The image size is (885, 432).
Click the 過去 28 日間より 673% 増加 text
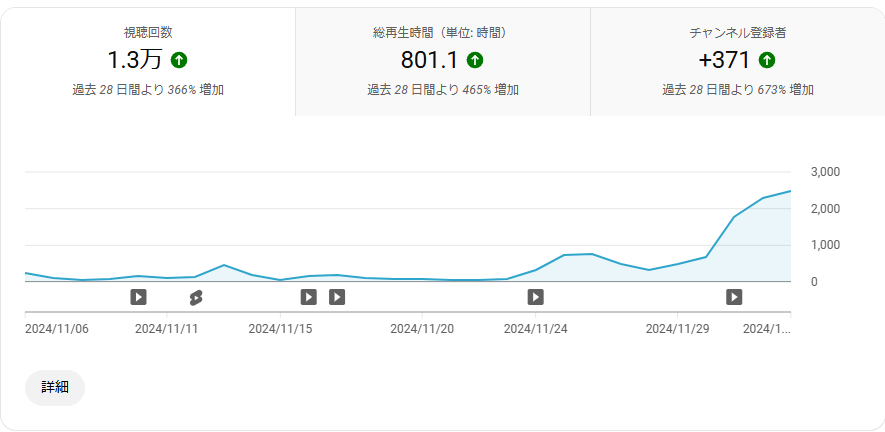(738, 90)
